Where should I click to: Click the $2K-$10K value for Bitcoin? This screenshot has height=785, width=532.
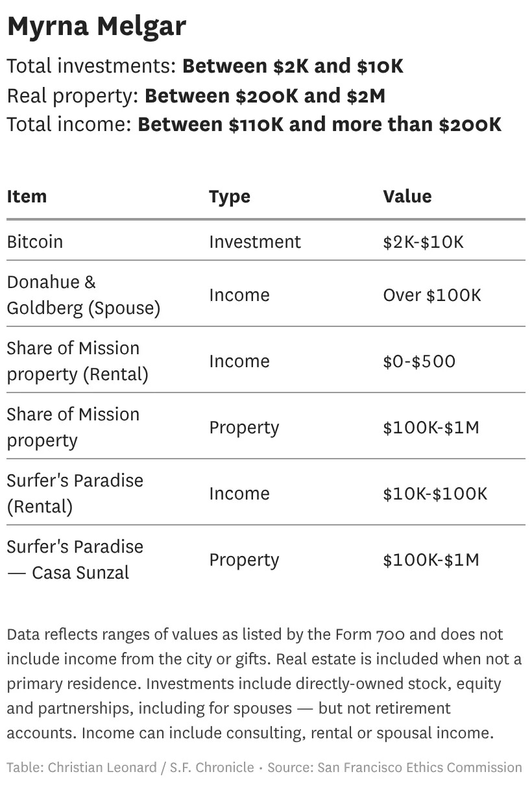(423, 241)
